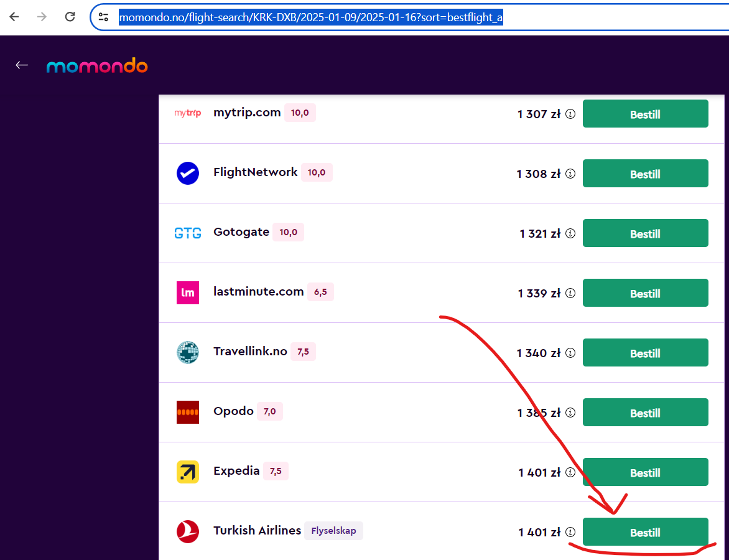This screenshot has height=560, width=729.
Task: Book with FlightNetwork via Bestill
Action: point(645,174)
